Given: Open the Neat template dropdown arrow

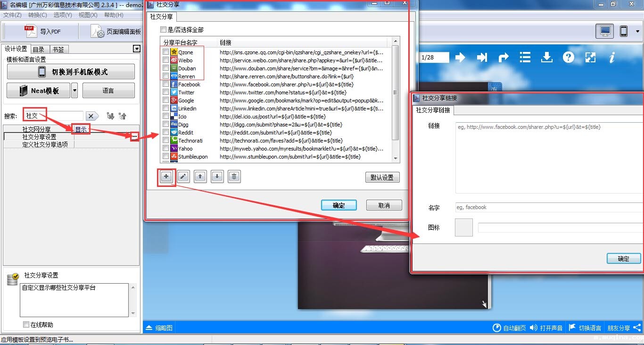Looking at the screenshot, I should (x=74, y=91).
